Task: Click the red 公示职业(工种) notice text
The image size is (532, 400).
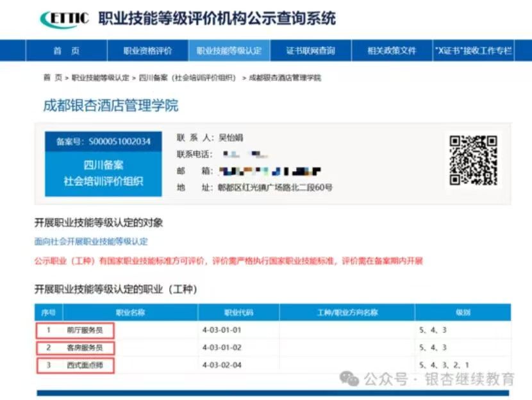Action: 228,261
